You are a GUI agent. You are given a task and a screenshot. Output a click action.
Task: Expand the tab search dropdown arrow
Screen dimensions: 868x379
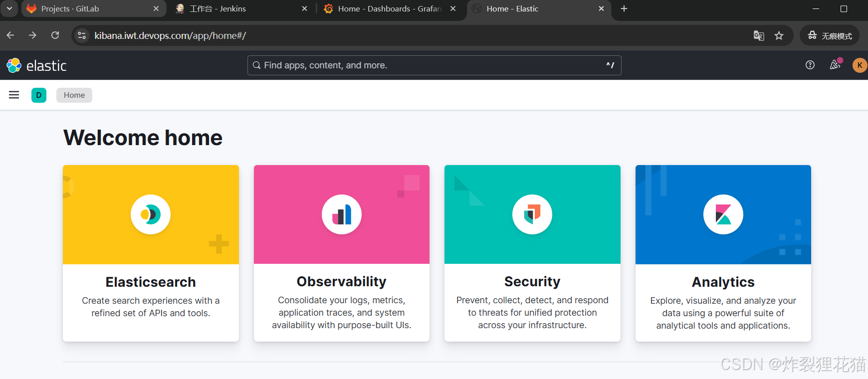tap(9, 8)
